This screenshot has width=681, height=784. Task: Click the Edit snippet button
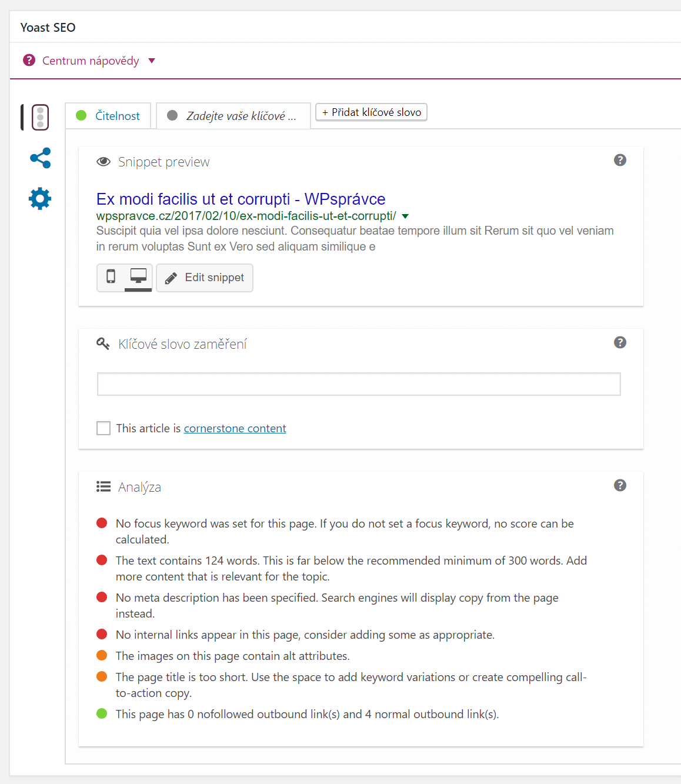(x=205, y=278)
